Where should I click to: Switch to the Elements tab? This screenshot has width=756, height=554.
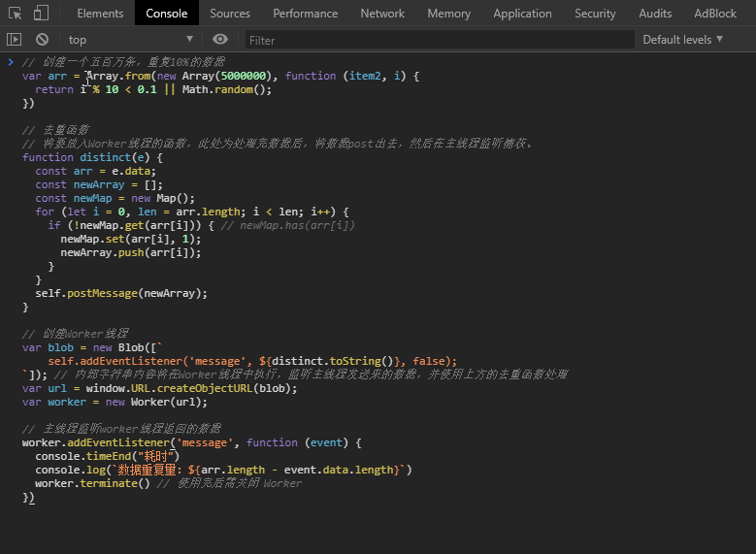coord(100,14)
